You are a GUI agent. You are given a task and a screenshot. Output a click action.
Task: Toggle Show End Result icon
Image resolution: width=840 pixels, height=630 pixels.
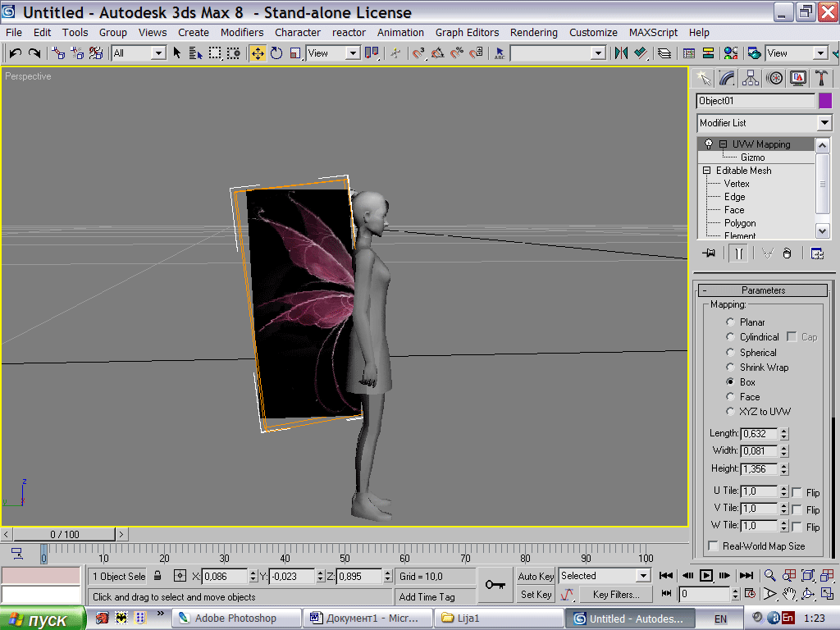739,253
